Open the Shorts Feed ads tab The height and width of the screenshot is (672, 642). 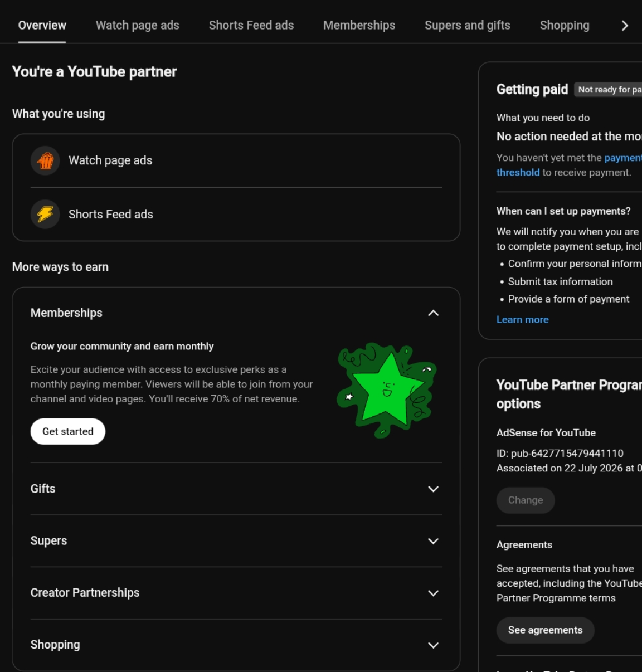pos(251,25)
